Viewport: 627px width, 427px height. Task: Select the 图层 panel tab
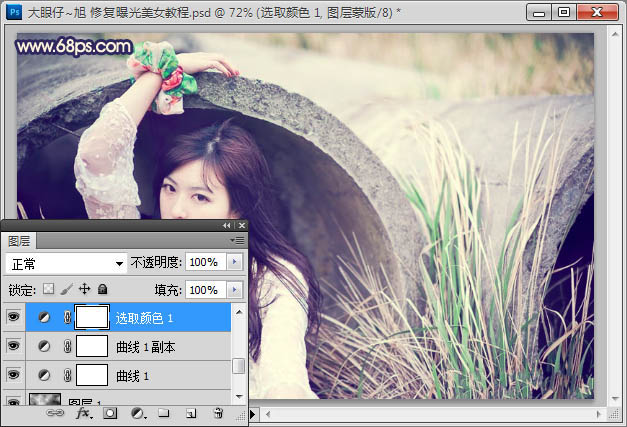pyautogui.click(x=19, y=241)
